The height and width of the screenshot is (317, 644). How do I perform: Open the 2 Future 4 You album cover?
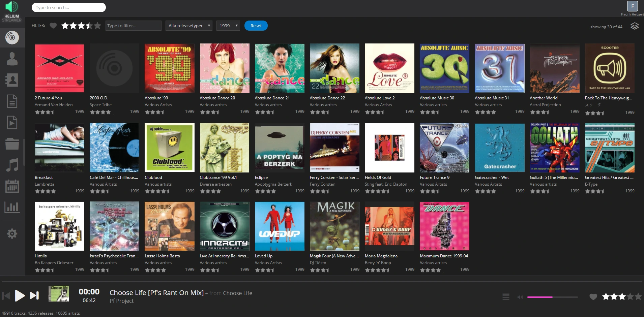[x=59, y=68]
